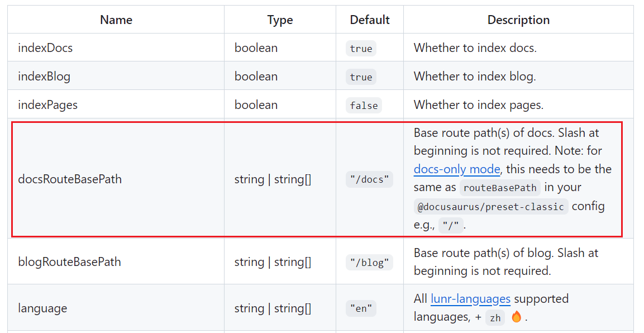Select the indexPages option name

click(x=47, y=104)
